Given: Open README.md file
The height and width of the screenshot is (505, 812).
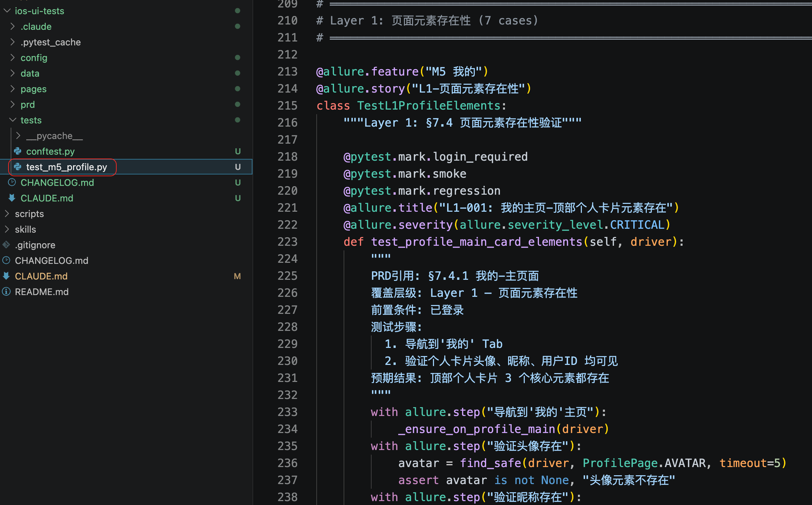Looking at the screenshot, I should (41, 292).
